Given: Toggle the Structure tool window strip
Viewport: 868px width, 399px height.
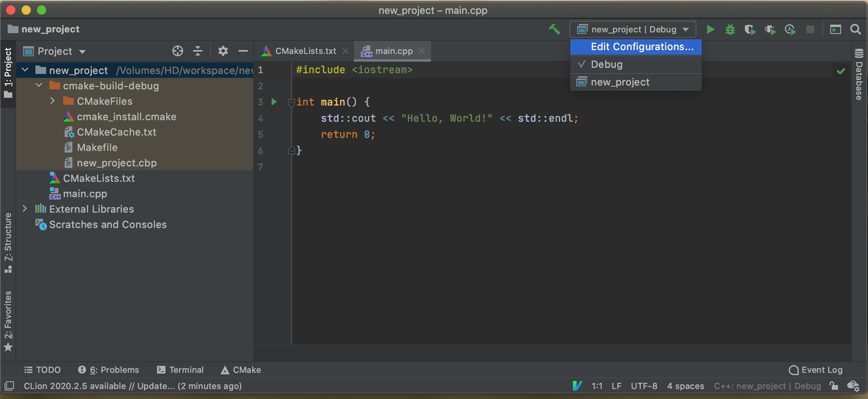Looking at the screenshot, I should 8,243.
